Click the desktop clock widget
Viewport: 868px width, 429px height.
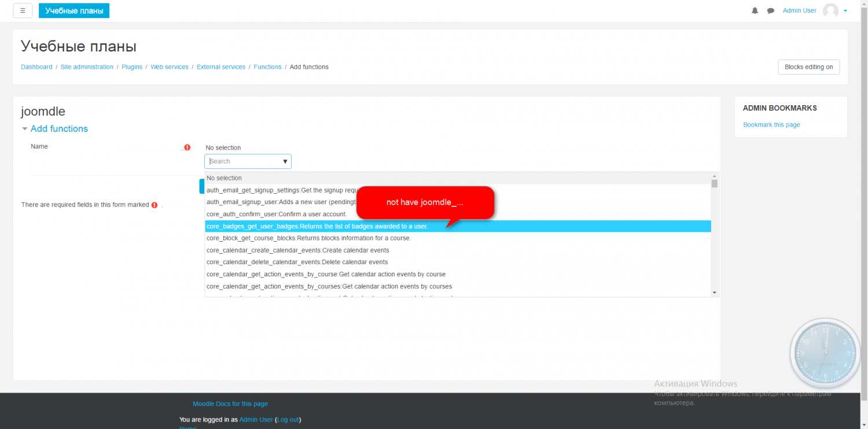pos(825,352)
